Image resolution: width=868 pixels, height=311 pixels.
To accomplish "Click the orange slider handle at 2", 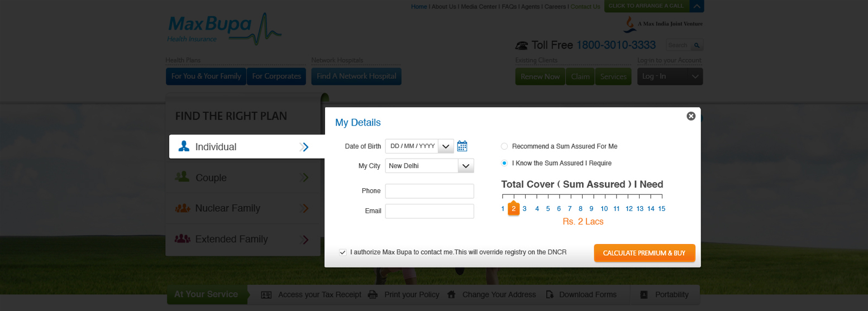I will pyautogui.click(x=514, y=208).
